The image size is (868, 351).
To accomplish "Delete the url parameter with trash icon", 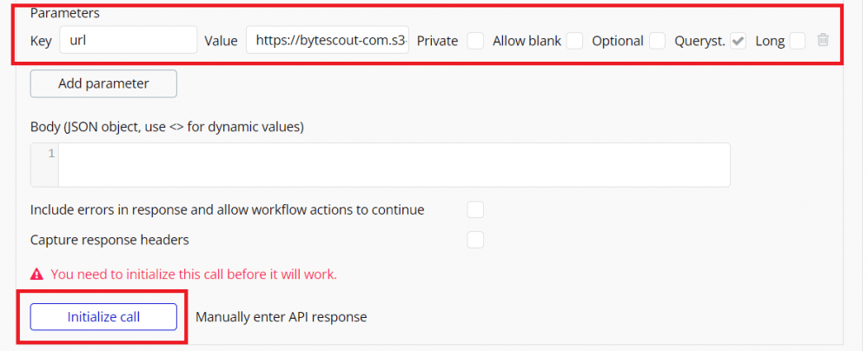I will 823,40.
